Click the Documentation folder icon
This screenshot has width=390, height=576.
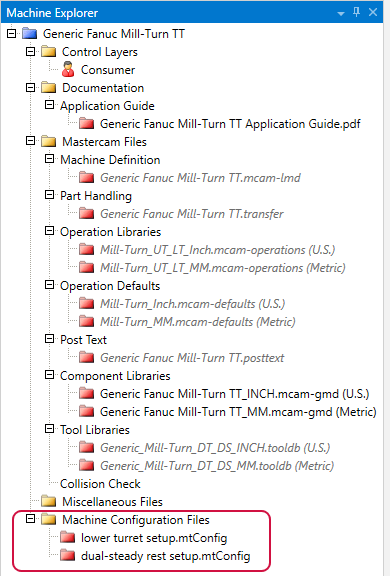(x=48, y=88)
